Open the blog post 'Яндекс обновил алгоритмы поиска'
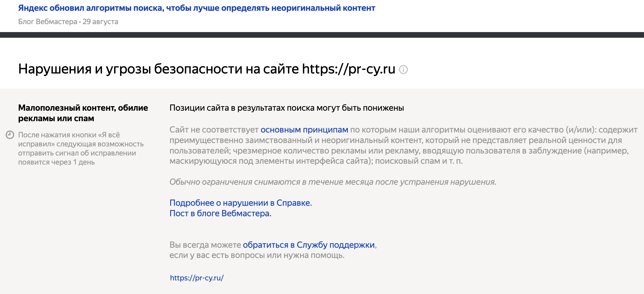This screenshot has width=644, height=294. click(196, 8)
